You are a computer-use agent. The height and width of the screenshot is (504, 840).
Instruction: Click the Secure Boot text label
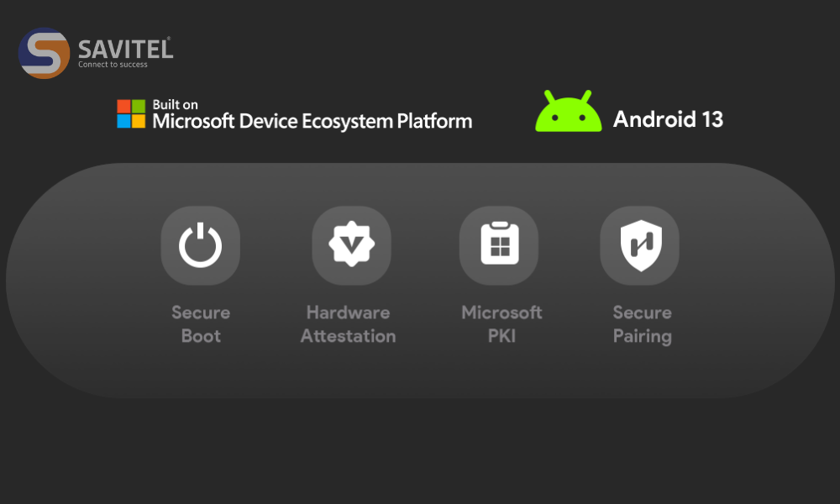click(200, 324)
